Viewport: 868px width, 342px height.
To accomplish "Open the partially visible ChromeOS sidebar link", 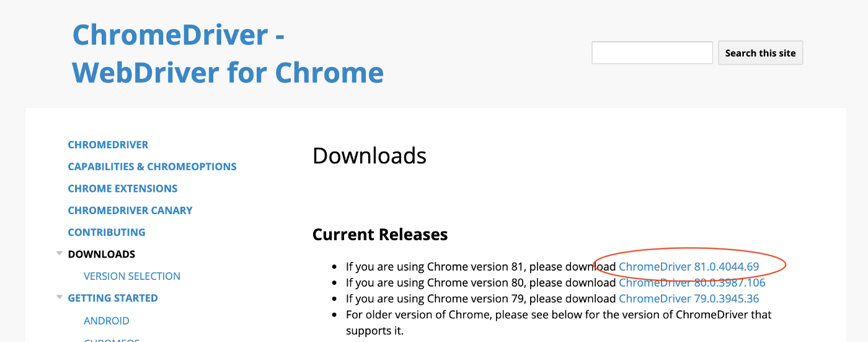I will click(x=112, y=340).
